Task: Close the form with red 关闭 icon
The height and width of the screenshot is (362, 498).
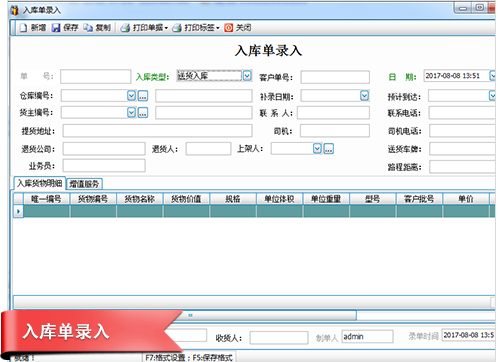Action: pos(228,28)
